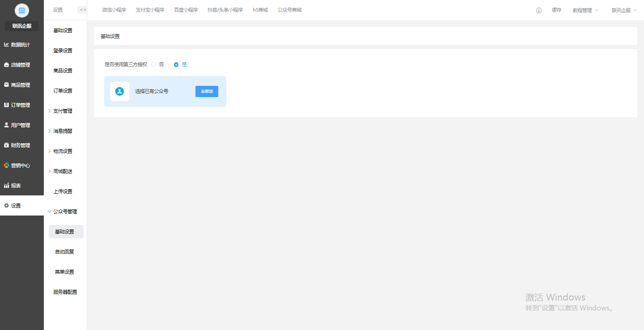Switch to 百度小程序 tab

[x=186, y=10]
